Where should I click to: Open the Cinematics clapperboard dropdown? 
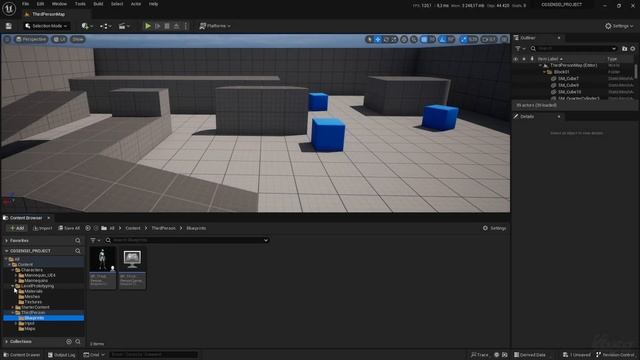[124, 26]
